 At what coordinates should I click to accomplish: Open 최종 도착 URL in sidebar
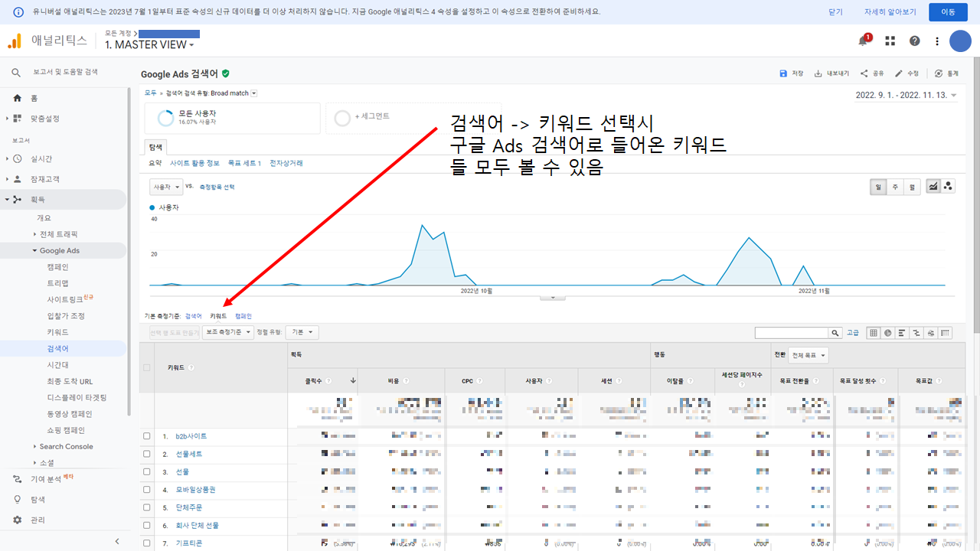(70, 381)
